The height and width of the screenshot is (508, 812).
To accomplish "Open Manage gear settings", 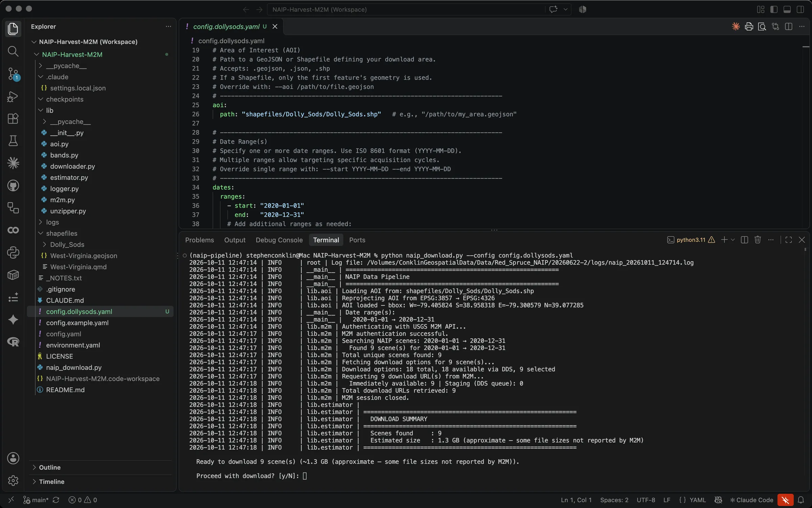I will tap(13, 481).
